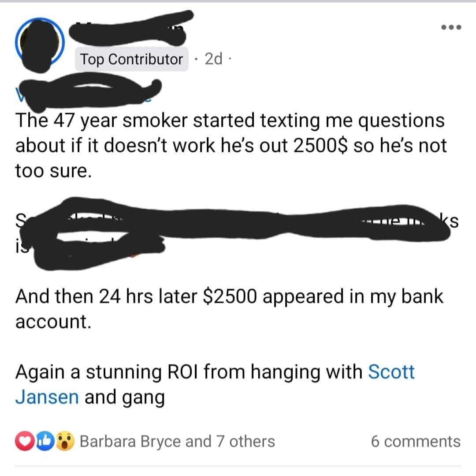Click the red heart reaction icon
This screenshot has width=476, height=476.
click(x=25, y=441)
